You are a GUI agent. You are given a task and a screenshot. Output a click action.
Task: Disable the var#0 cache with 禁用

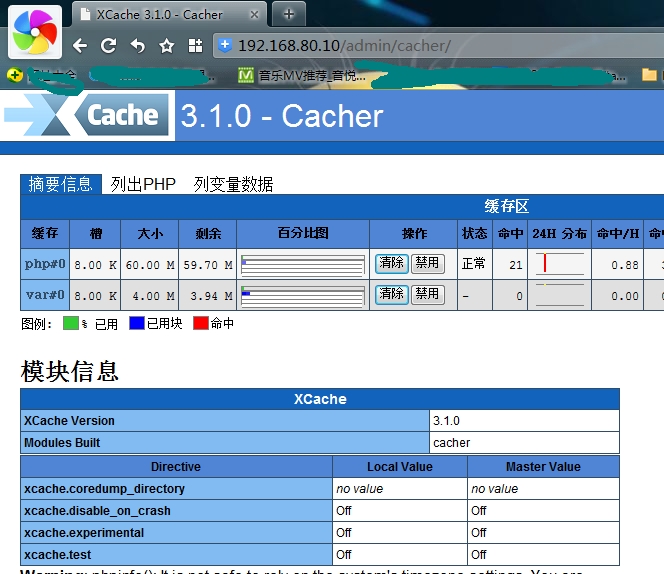pos(427,294)
